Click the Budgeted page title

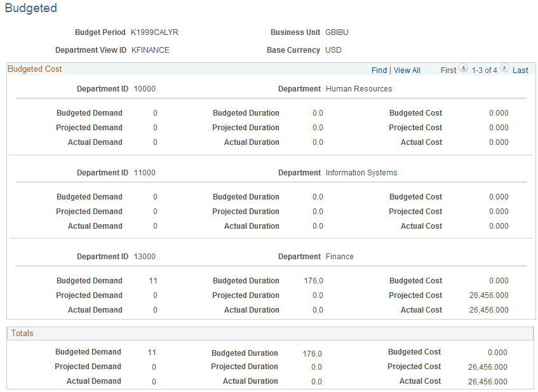coord(30,8)
